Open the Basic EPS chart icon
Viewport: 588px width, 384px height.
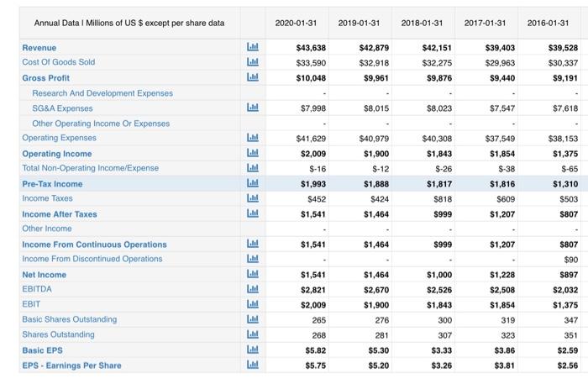tap(253, 350)
